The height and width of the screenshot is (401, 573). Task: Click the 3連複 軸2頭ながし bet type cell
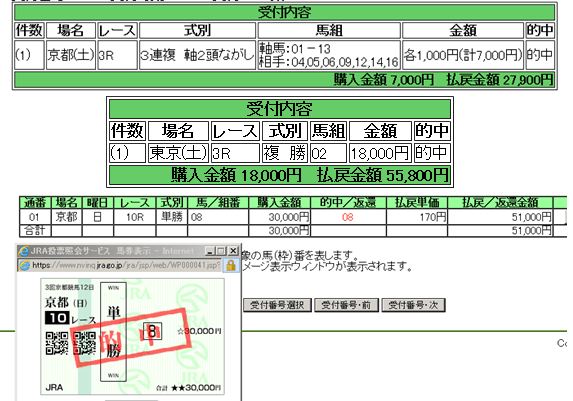point(197,55)
